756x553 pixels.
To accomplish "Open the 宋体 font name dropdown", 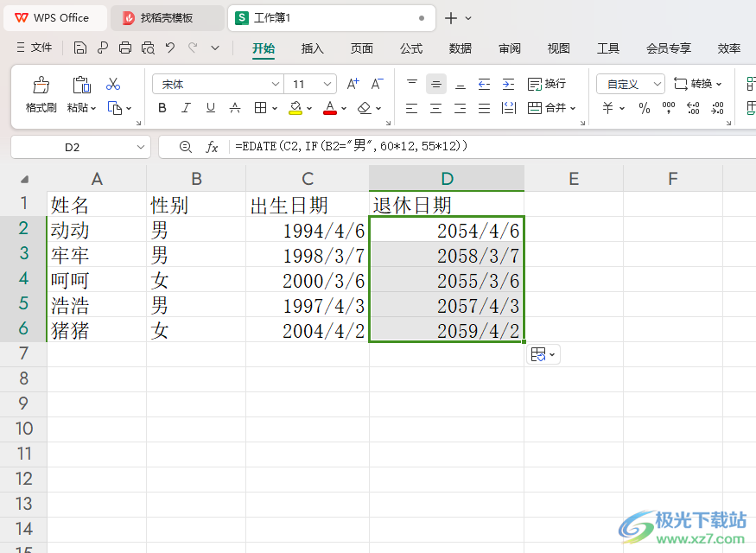I will [276, 84].
